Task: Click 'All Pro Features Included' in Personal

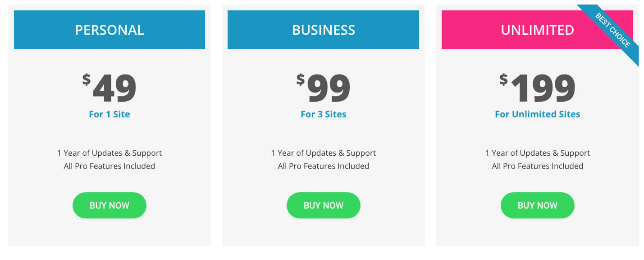Action: [x=110, y=166]
